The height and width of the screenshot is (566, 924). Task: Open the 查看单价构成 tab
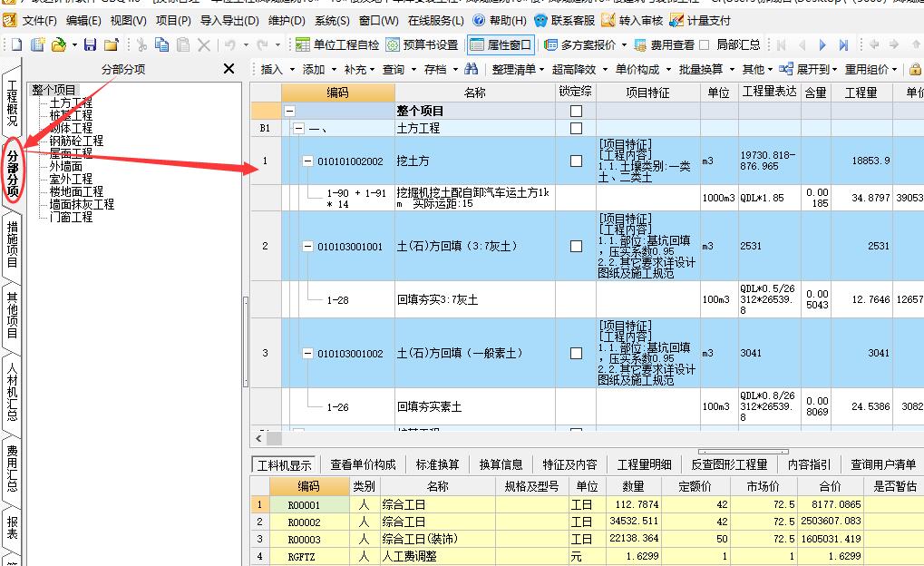pos(363,464)
